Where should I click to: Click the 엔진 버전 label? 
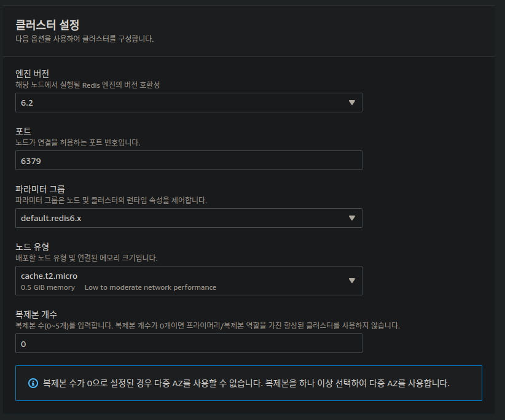point(32,74)
